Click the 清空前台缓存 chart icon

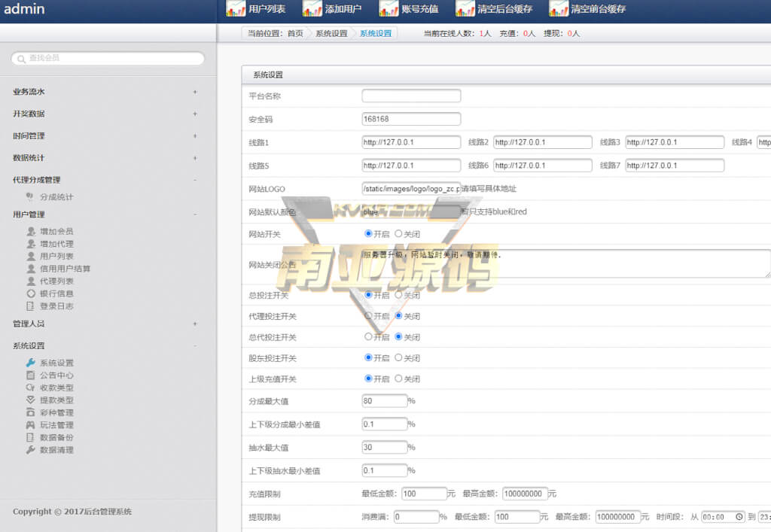click(559, 8)
